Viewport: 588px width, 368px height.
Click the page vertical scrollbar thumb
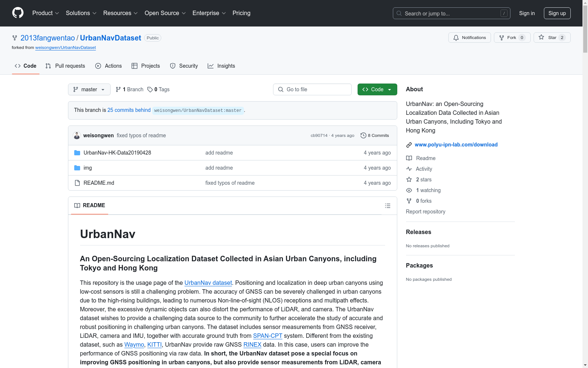tap(585, 29)
